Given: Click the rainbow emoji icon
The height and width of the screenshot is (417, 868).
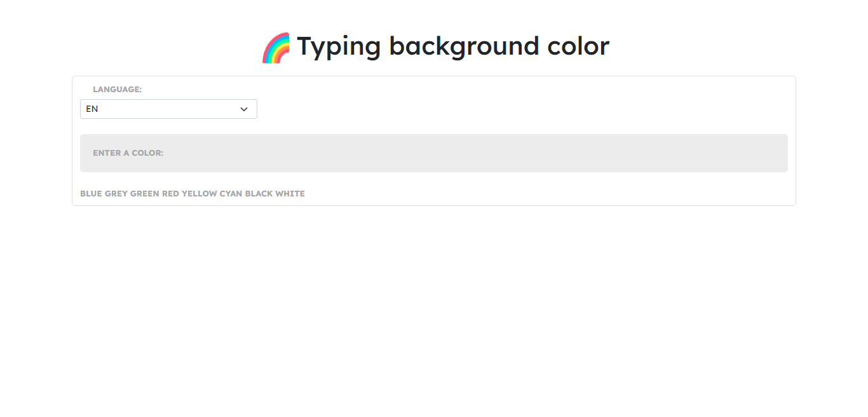Looking at the screenshot, I should 276,46.
